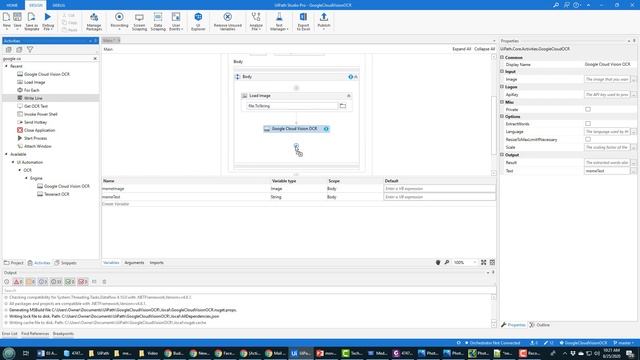Collapse the Load Image activity
The image size is (640, 360).
coord(349,96)
